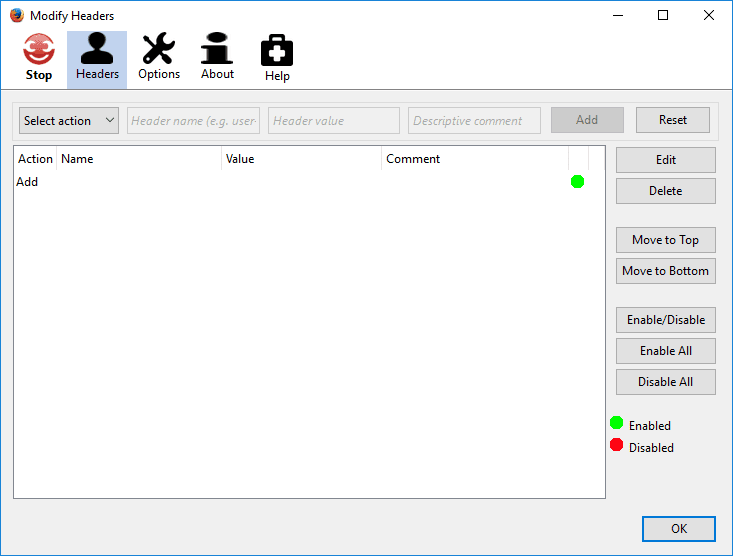
Task: Click the Disable All button
Action: 666,382
